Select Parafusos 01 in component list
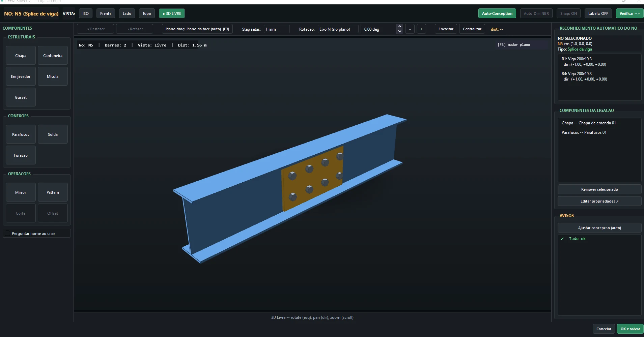This screenshot has height=337, width=644. pyautogui.click(x=599, y=132)
